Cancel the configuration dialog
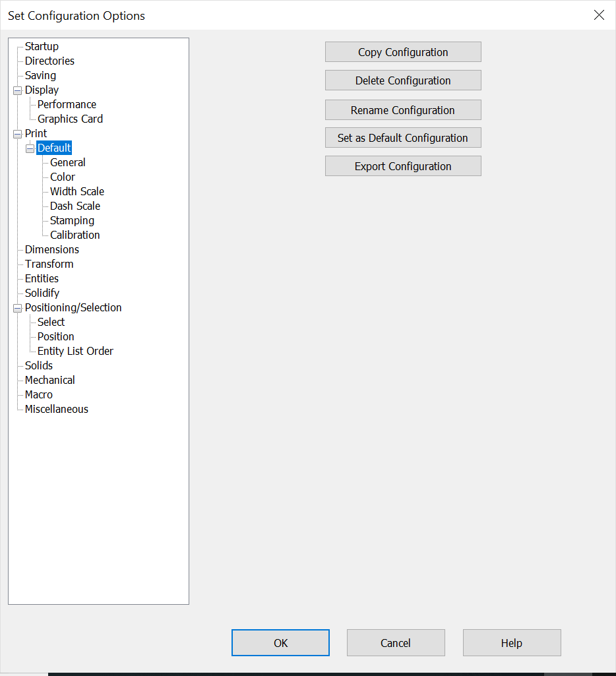 point(396,642)
